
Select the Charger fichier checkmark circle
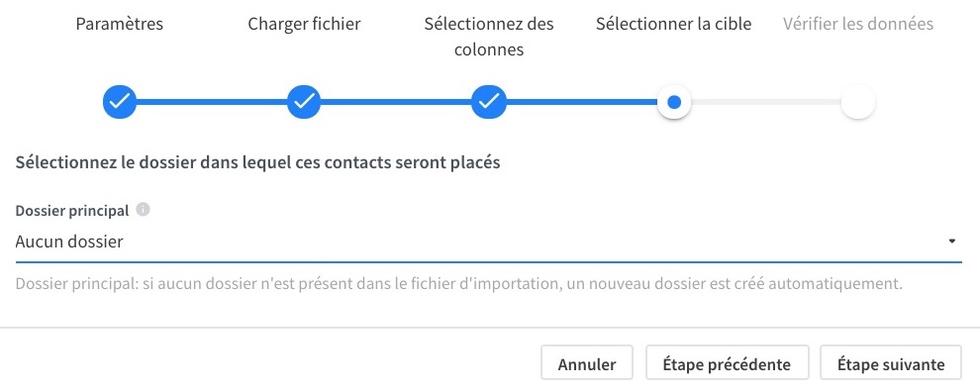tap(304, 101)
